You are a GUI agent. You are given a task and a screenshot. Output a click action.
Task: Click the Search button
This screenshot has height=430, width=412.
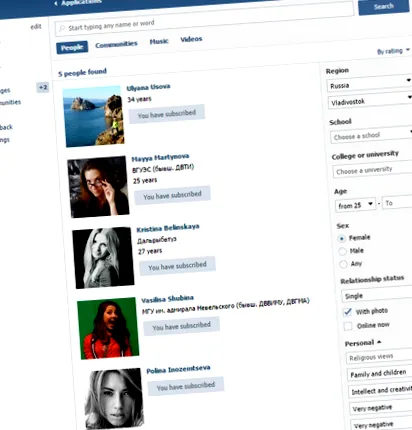click(383, 7)
